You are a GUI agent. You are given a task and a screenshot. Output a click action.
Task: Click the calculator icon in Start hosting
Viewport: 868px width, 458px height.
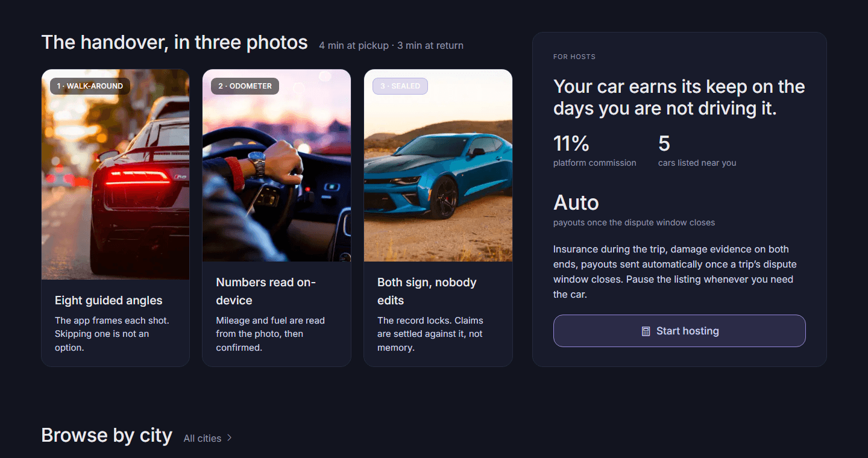646,331
